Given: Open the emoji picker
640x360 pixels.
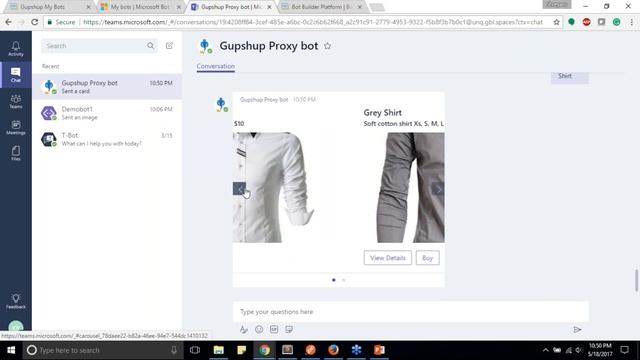Looking at the screenshot, I should (259, 329).
